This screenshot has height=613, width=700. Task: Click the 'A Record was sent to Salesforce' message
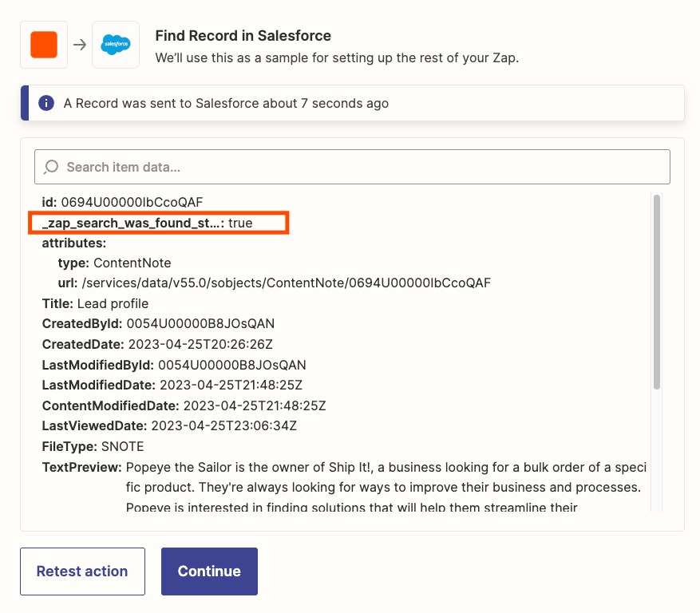(226, 103)
